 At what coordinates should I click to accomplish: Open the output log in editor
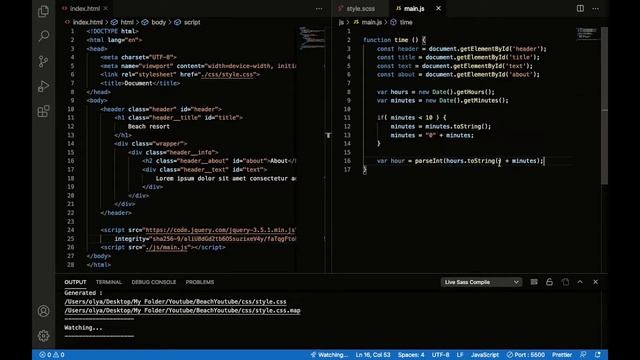565,282
